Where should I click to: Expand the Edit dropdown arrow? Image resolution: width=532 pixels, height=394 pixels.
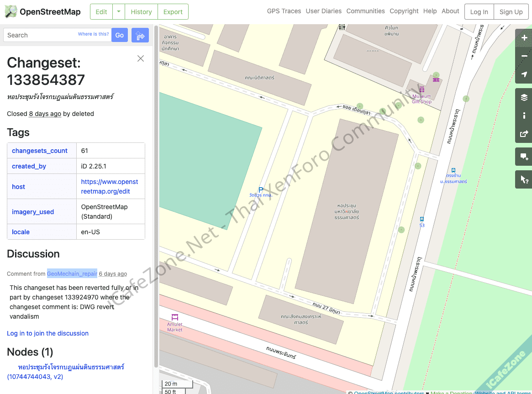(119, 12)
